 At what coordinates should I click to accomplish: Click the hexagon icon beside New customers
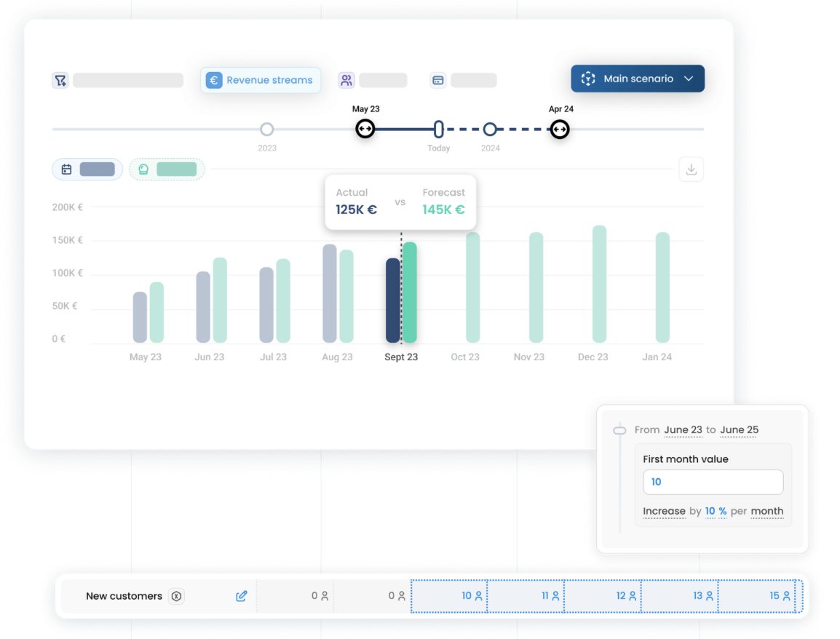[x=176, y=596]
